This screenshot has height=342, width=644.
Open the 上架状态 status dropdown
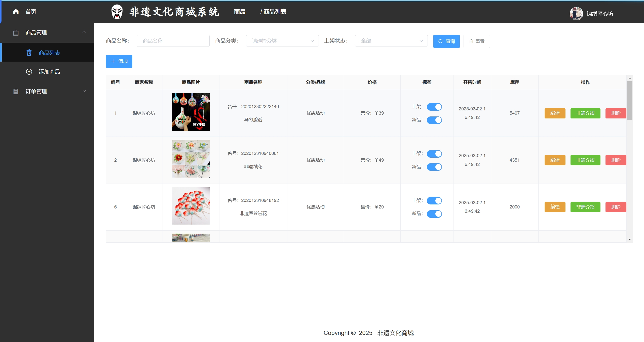pos(391,41)
